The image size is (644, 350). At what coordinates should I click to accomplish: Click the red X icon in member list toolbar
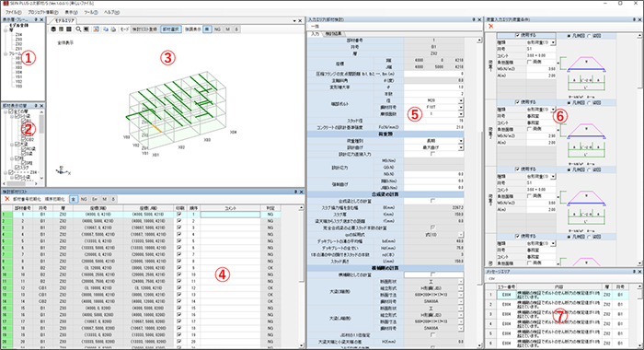coord(7,199)
